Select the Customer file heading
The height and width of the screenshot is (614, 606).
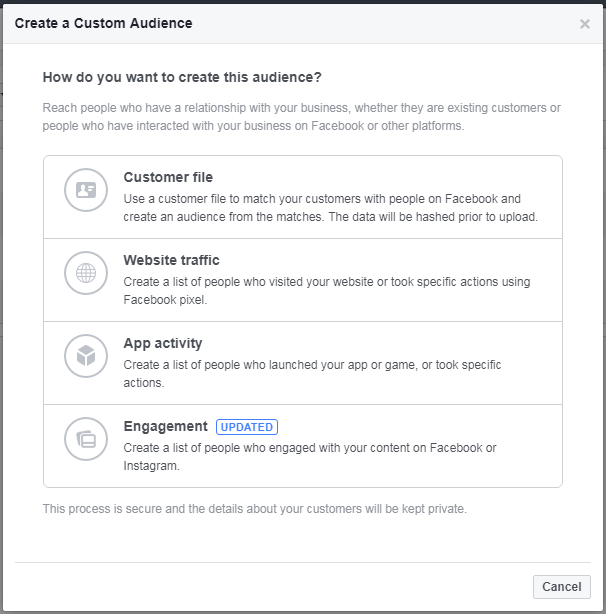coord(168,177)
